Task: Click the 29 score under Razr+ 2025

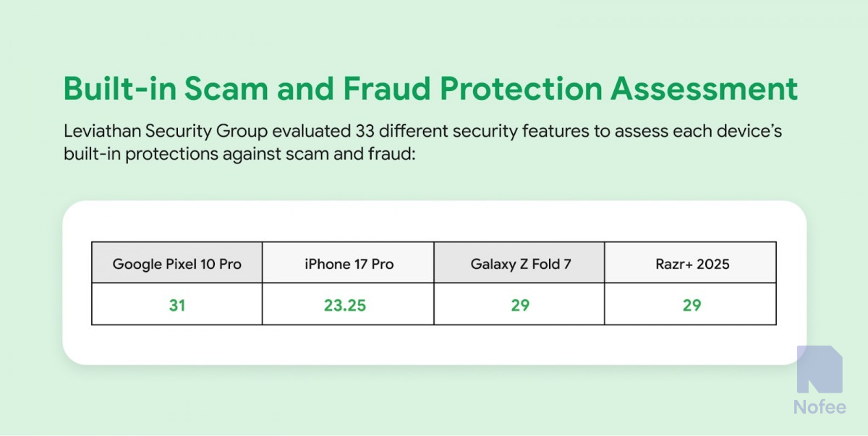Action: click(692, 305)
